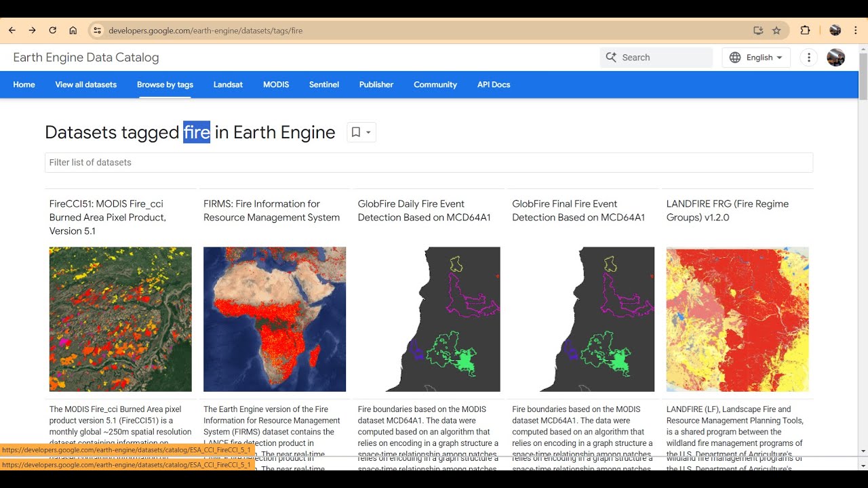Expand the bookmark dropdown arrow beside heading
The height and width of the screenshot is (488, 868).
(x=368, y=132)
